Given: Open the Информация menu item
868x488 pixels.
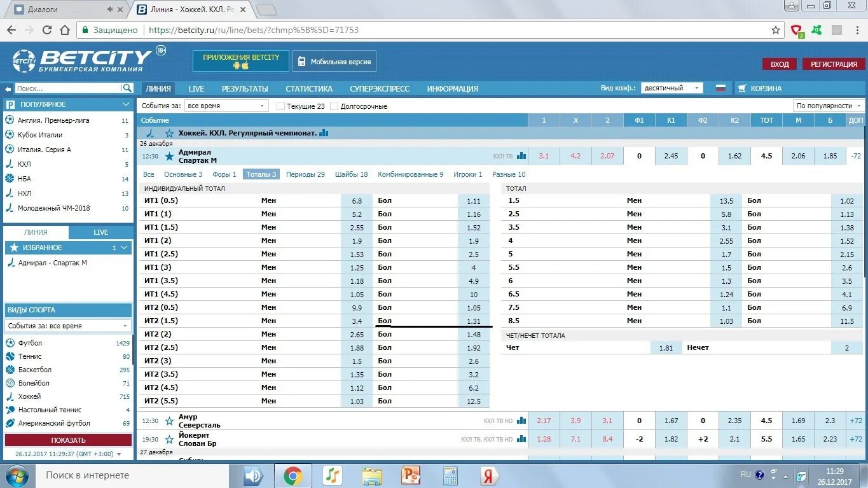Looking at the screenshot, I should pos(452,89).
